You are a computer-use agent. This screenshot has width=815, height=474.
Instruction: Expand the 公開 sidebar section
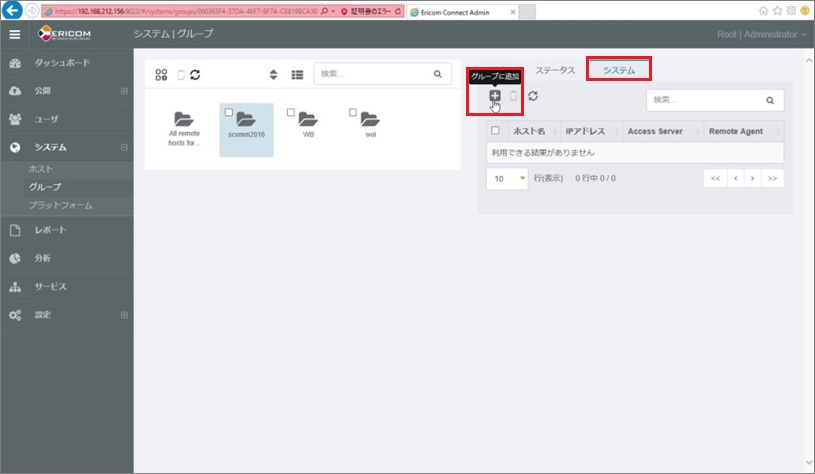pos(124,91)
